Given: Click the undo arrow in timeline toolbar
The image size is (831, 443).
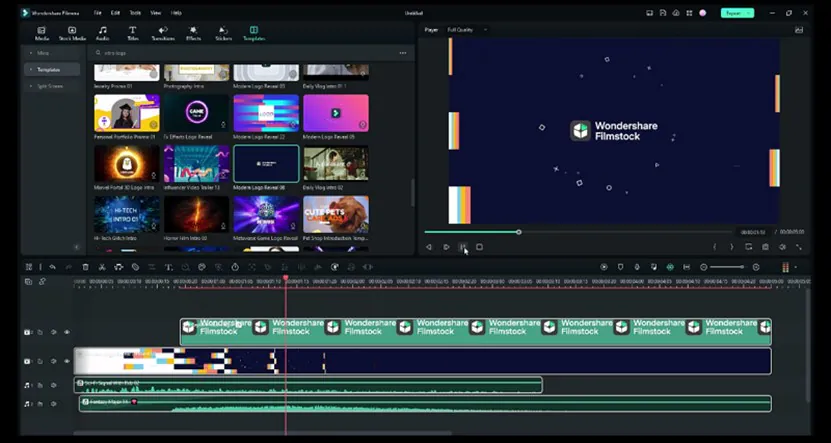Looking at the screenshot, I should click(52, 267).
